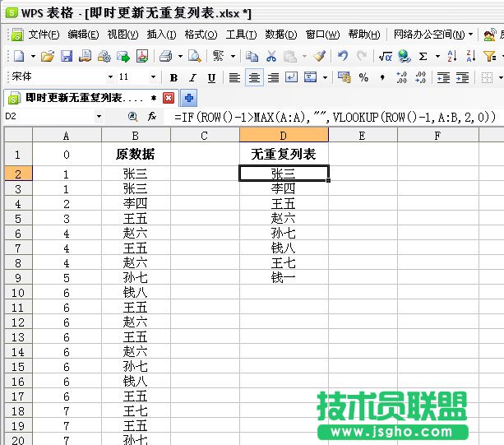Expand the AutoSum dropdown arrow

click(437, 57)
